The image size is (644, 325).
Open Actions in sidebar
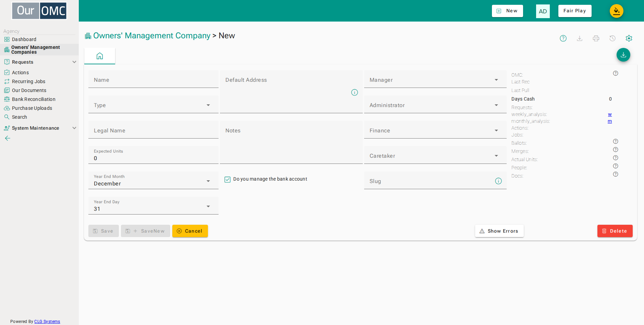[x=39, y=73]
